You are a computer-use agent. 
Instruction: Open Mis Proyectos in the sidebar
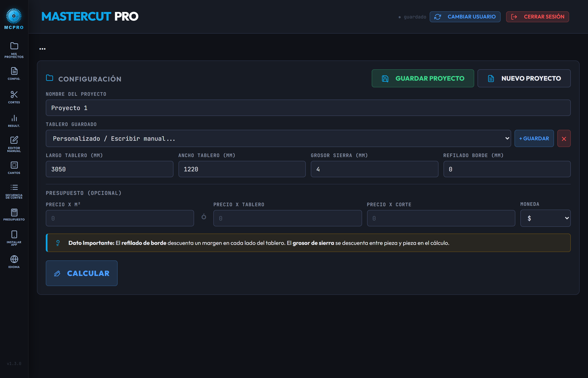(x=14, y=50)
